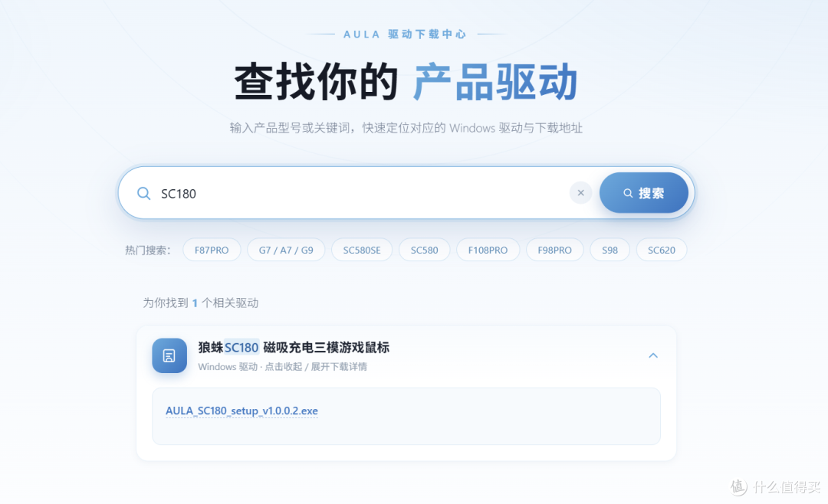The height and width of the screenshot is (504, 828).
Task: Click the blue driver document icon
Action: (169, 355)
